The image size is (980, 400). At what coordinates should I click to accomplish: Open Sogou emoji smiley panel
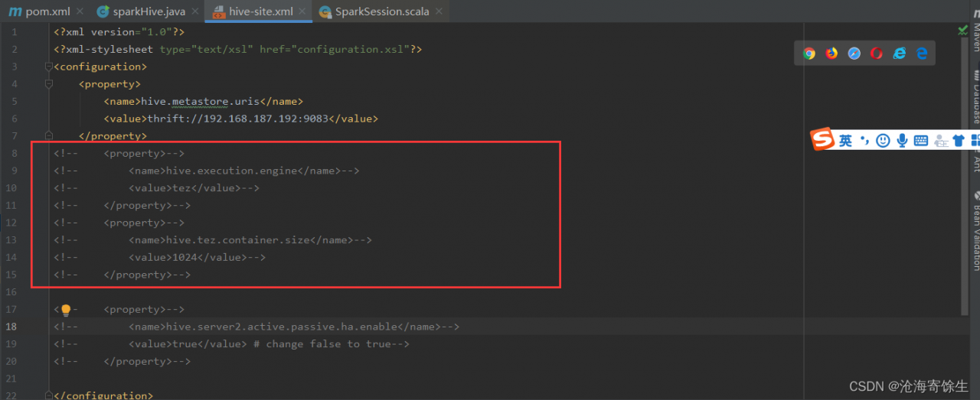883,141
